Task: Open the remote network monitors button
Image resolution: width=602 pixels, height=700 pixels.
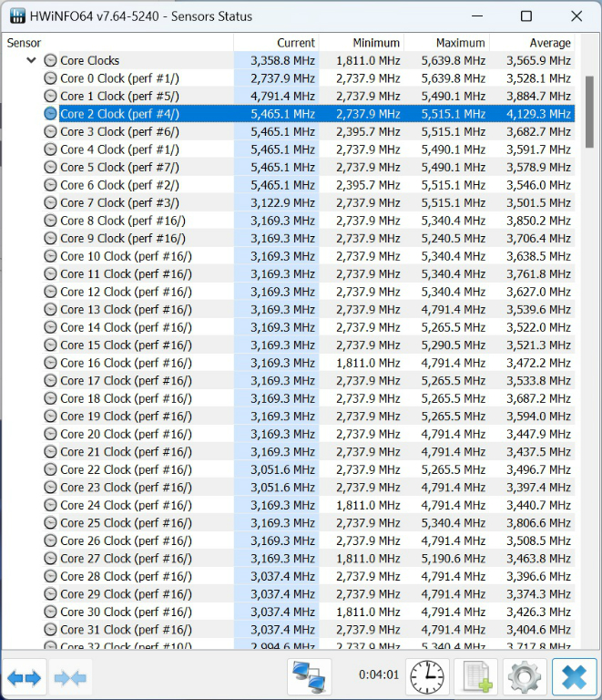Action: [309, 677]
